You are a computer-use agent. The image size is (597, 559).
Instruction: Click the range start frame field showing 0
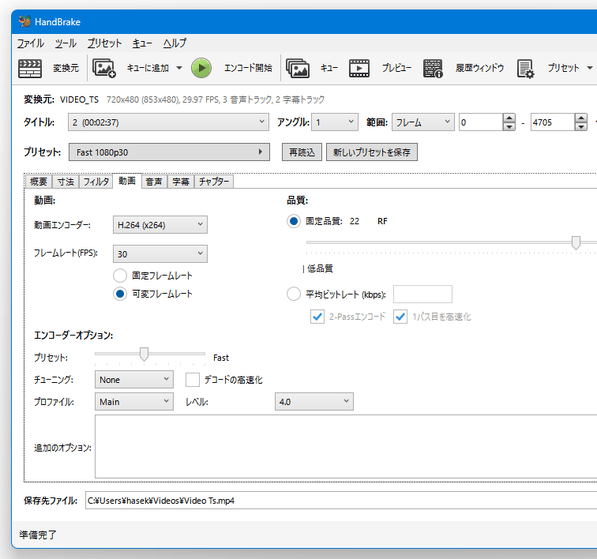pyautogui.click(x=481, y=122)
